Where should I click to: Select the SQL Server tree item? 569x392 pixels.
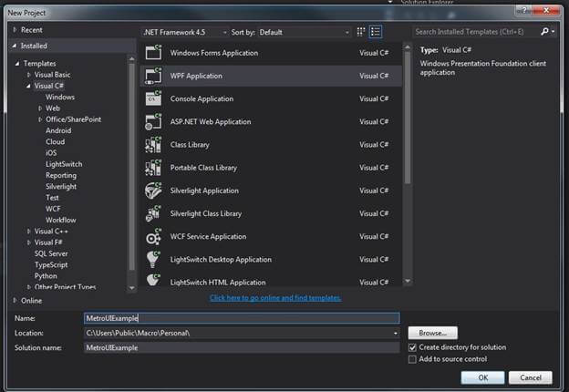[51, 253]
